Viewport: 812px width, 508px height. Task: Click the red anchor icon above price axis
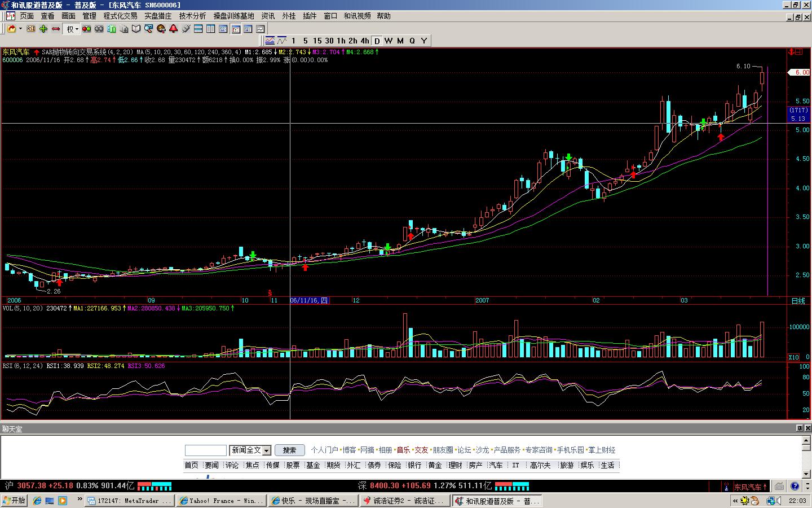click(x=796, y=52)
